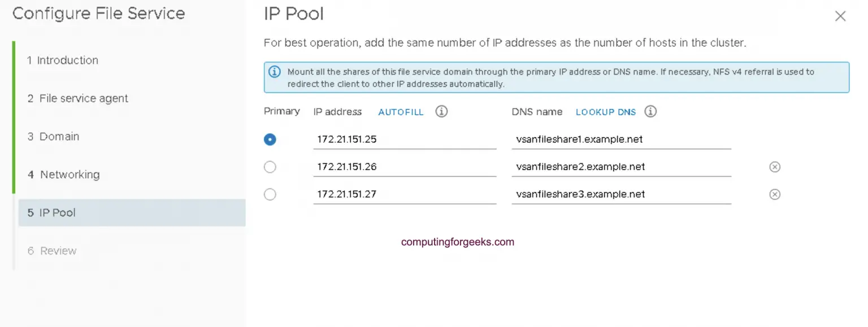Select 172.21.151.25 as primary IP
The image size is (868, 327).
point(270,139)
